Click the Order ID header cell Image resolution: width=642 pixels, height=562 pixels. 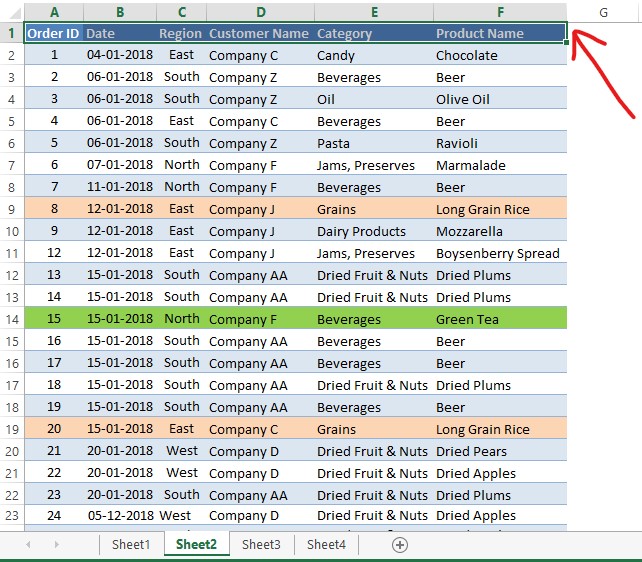pos(54,33)
